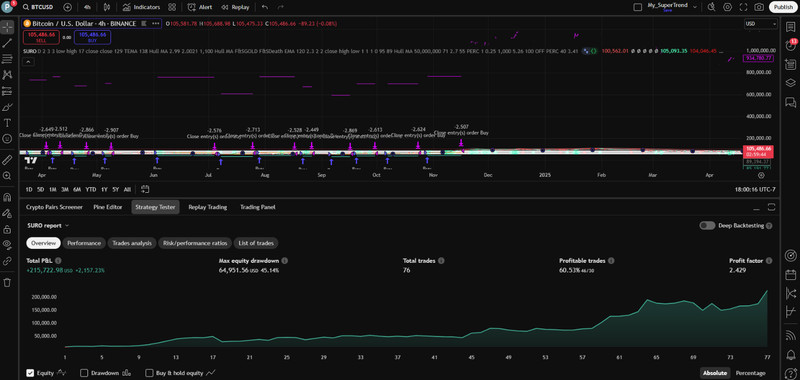Open the go-to-date calendar icon

coord(145,189)
